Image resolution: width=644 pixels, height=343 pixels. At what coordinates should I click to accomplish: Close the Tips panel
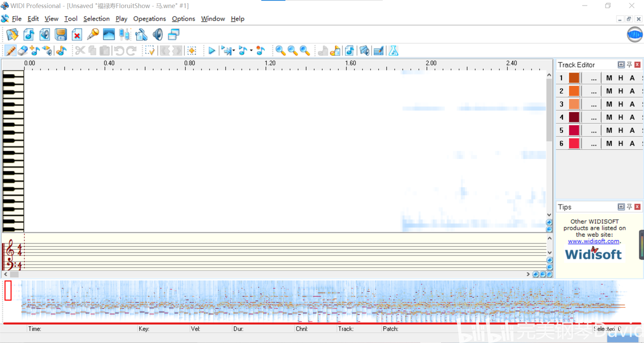(638, 207)
